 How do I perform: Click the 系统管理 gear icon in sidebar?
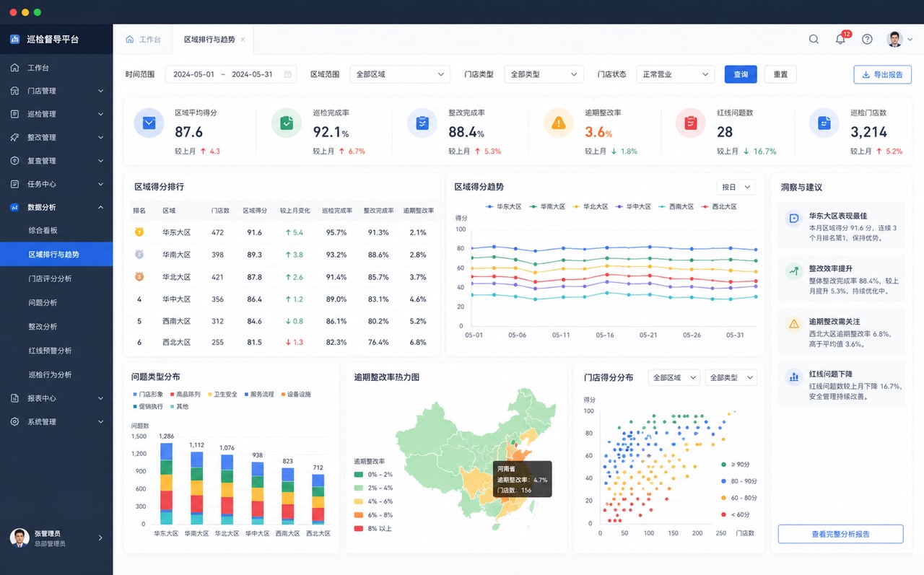14,422
